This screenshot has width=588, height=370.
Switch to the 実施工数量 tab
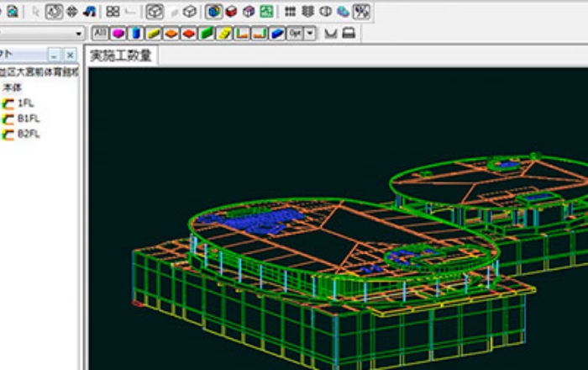coord(121,56)
